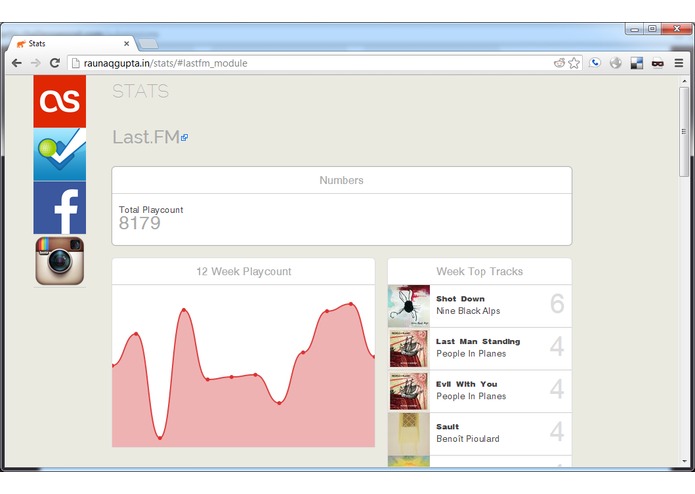Click the highest peak point on playcount chart
Image resolution: width=695 pixels, height=494 pixels.
pyautogui.click(x=351, y=304)
